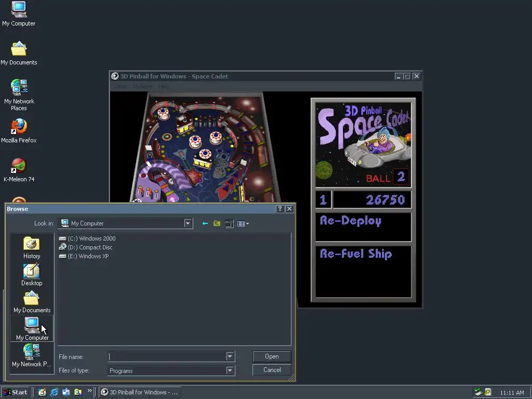Select the (D:) Compact Disc drive
Viewport: 532px width, 399px height.
click(86, 247)
